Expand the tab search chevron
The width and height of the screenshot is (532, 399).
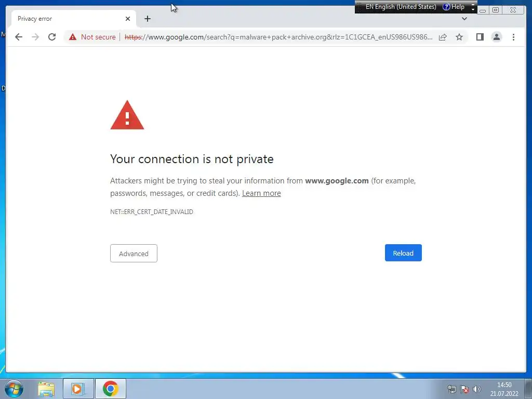tap(464, 19)
